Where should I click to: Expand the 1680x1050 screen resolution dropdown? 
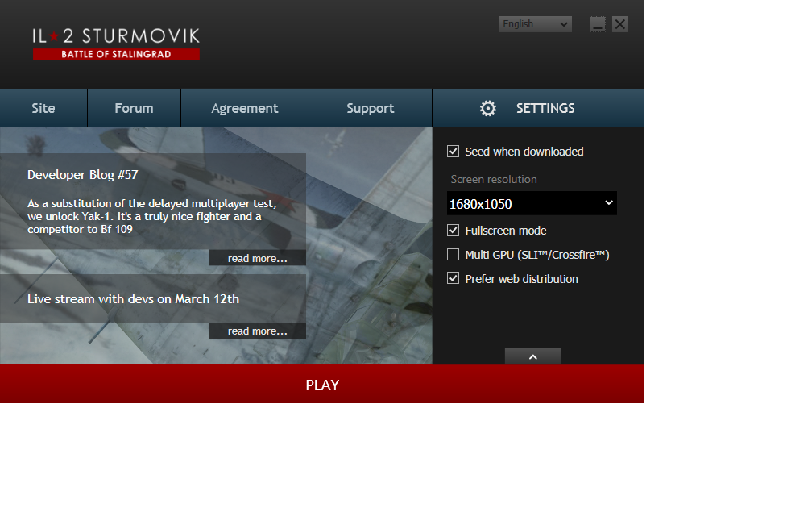532,204
